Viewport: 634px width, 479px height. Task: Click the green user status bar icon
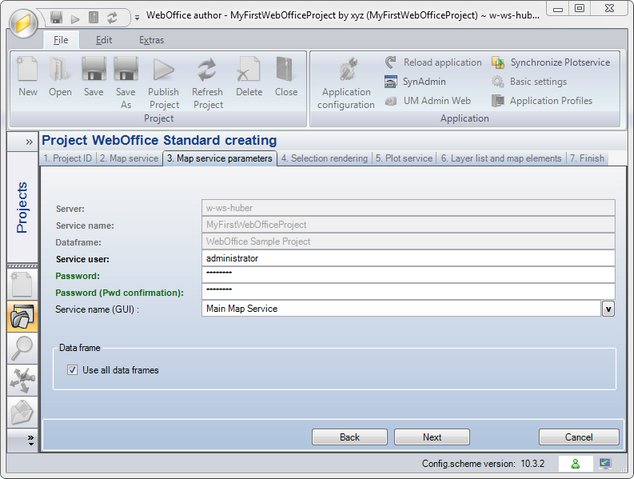pyautogui.click(x=575, y=464)
